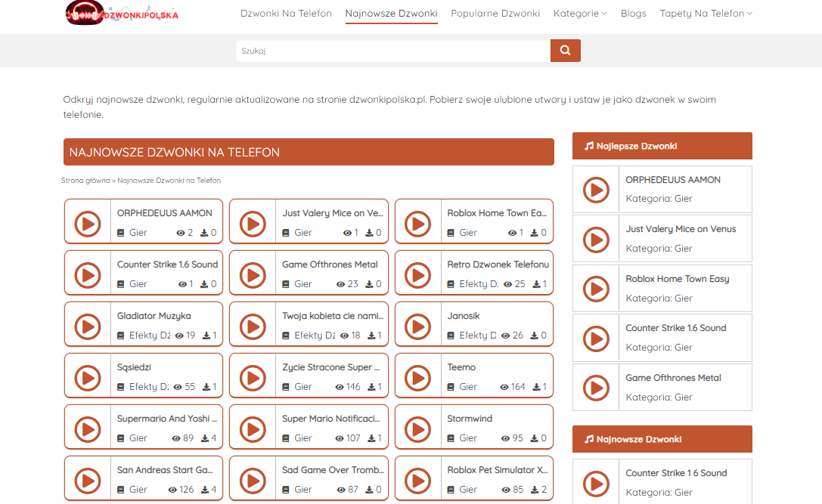822x504 pixels.
Task: Play Game Ofthrones Metal in sidebar list
Action: [596, 388]
